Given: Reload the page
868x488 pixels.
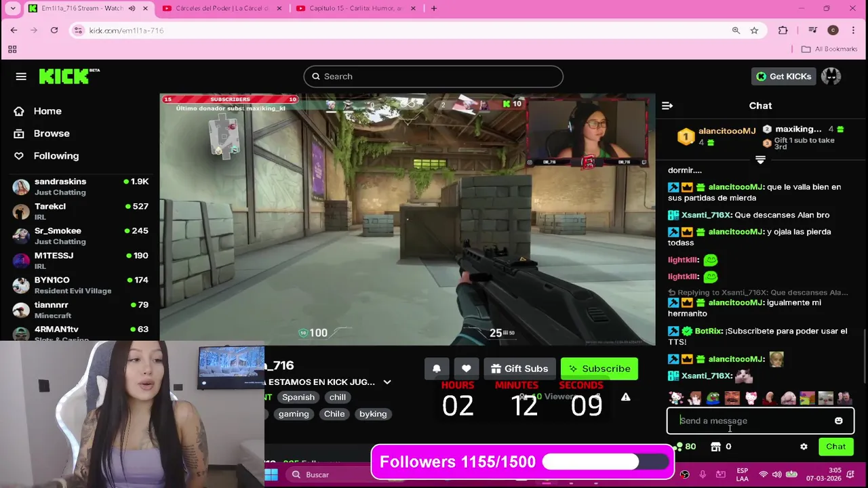Looking at the screenshot, I should pos(54,30).
